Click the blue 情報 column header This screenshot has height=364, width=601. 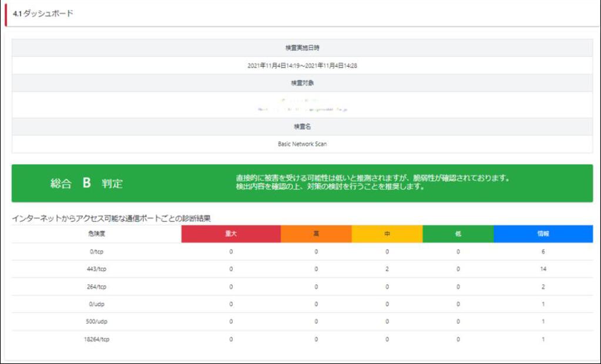pyautogui.click(x=542, y=233)
